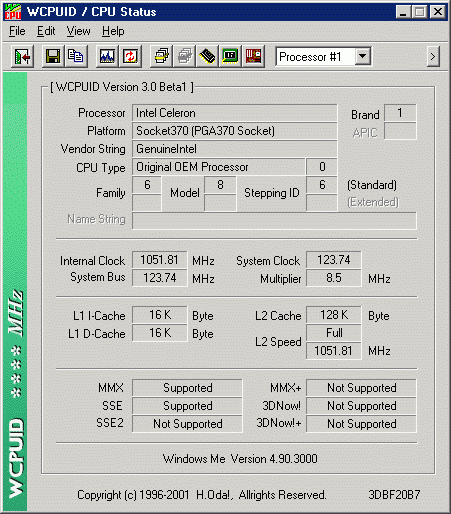The image size is (451, 514).
Task: Open the Help menu
Action: (113, 31)
